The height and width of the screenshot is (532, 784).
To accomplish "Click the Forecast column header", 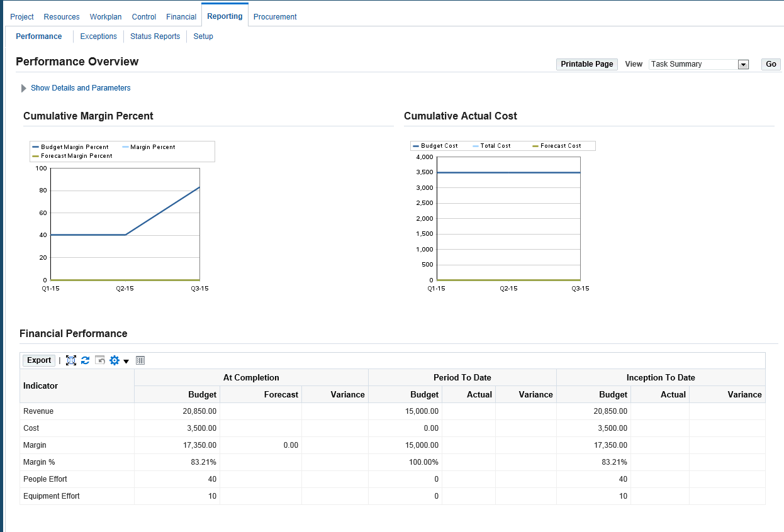I will pyautogui.click(x=260, y=394).
